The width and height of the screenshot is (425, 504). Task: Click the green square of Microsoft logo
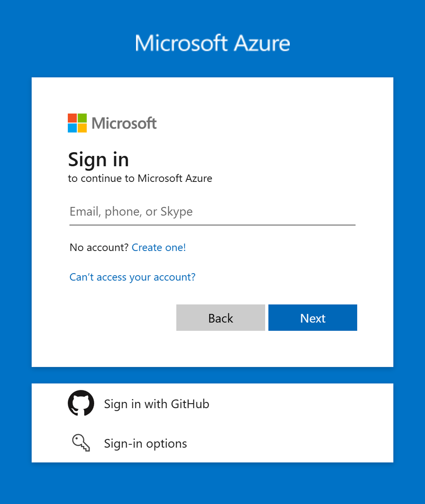pos(82,118)
